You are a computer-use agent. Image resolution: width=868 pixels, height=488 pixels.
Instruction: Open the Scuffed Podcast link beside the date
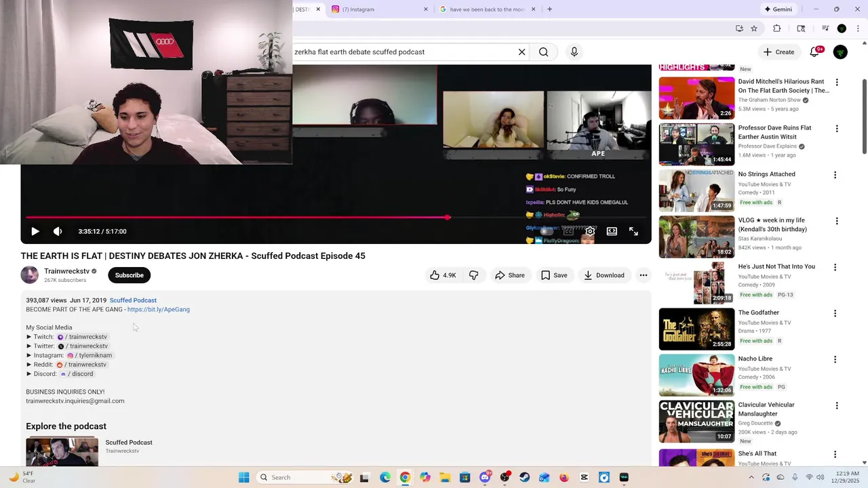tap(133, 300)
